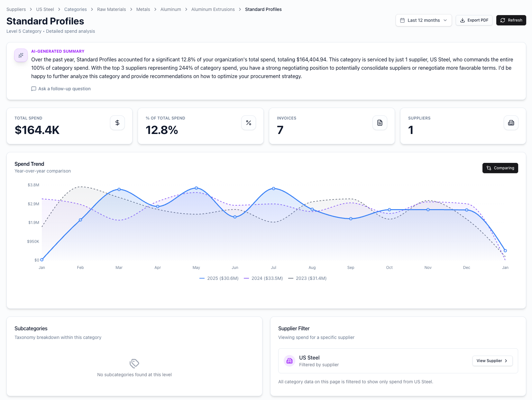Click the tag icon in Subcategories
Image resolution: width=532 pixels, height=400 pixels.
[x=134, y=363]
